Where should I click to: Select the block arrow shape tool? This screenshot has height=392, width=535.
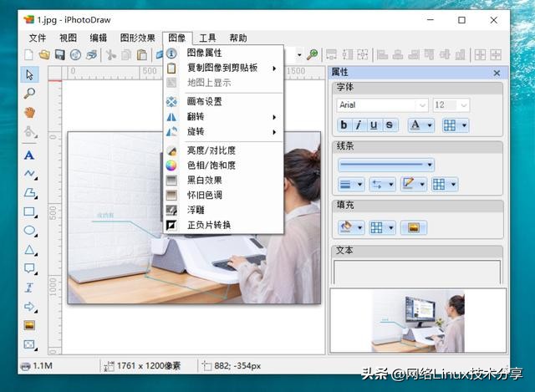pos(30,307)
